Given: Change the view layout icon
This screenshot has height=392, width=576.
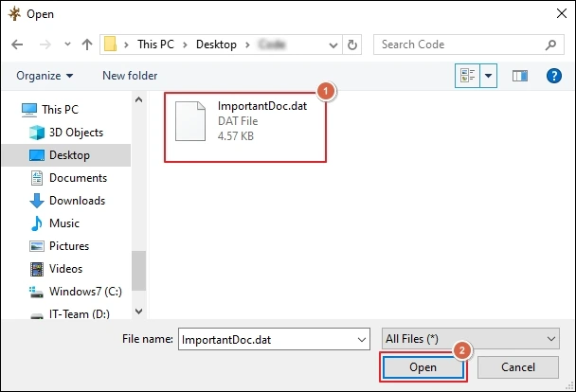Looking at the screenshot, I should pyautogui.click(x=467, y=76).
